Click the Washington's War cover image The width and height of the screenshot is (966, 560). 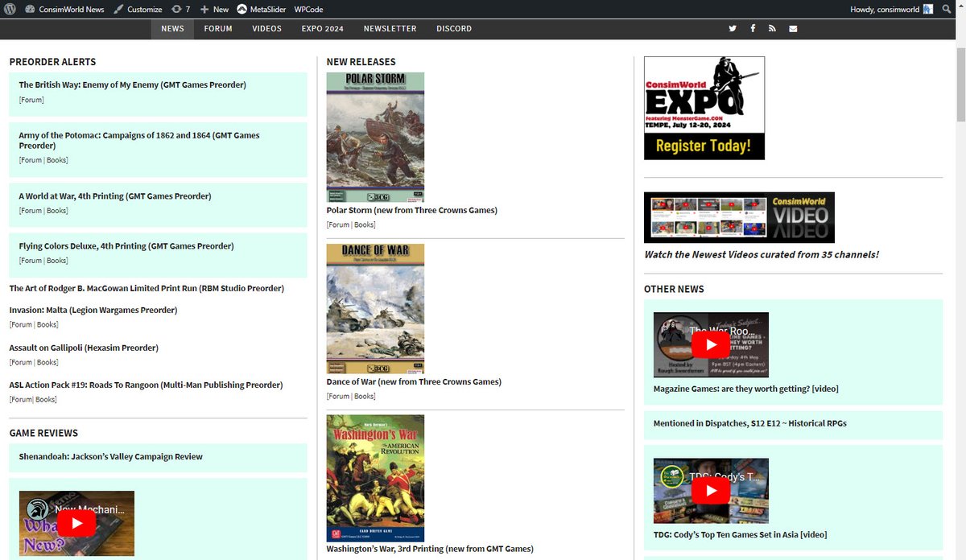[x=375, y=478]
